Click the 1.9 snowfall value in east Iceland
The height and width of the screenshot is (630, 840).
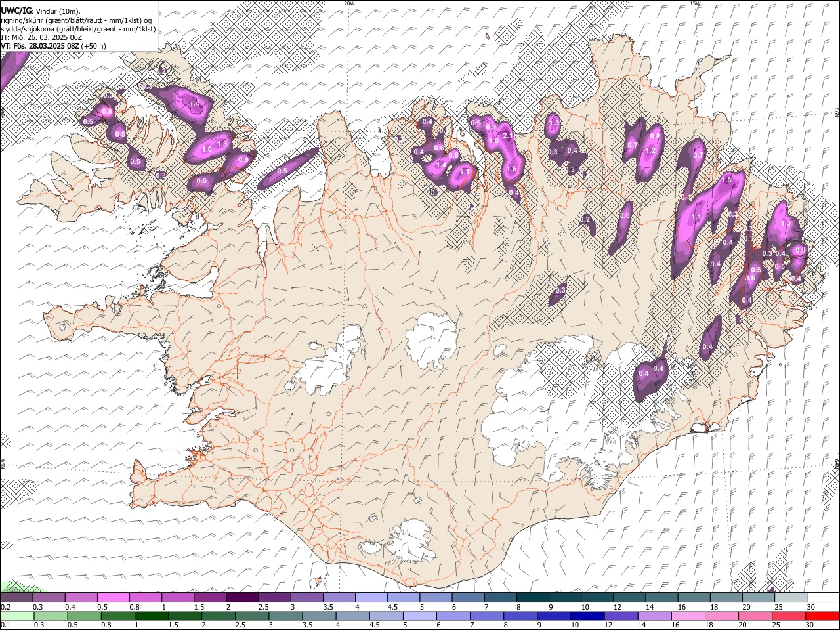pos(726,180)
